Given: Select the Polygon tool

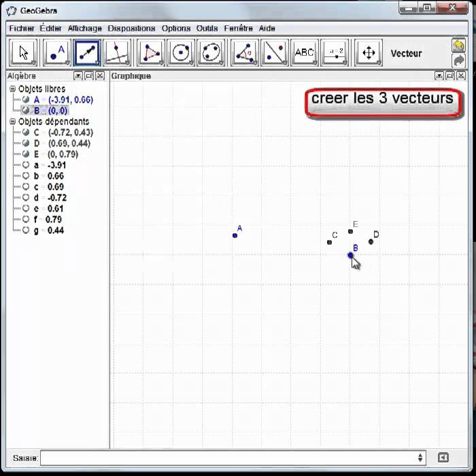Looking at the screenshot, I should [151, 52].
